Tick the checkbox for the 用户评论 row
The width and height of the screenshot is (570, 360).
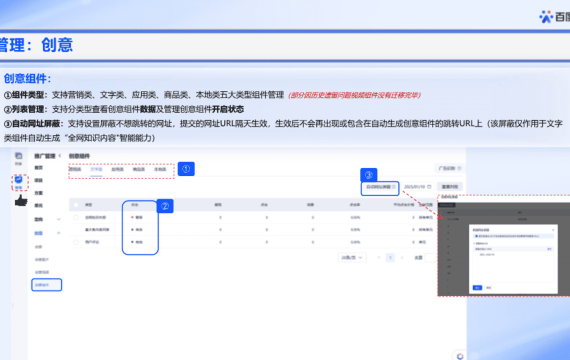tap(76, 242)
